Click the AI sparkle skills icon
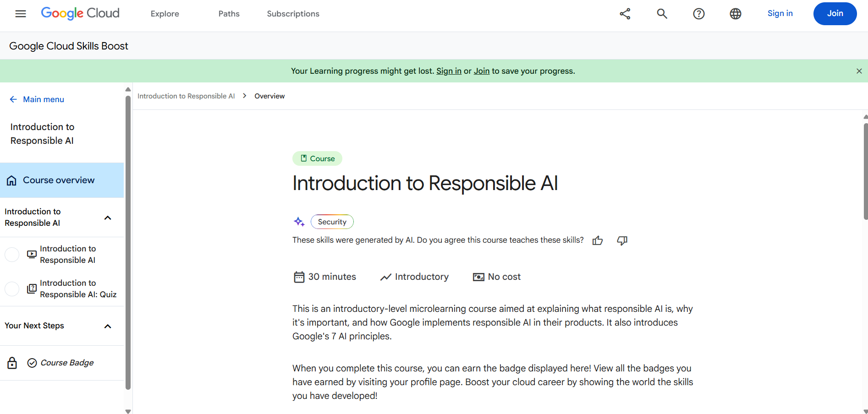Screen dimensions: 868x414 299,222
